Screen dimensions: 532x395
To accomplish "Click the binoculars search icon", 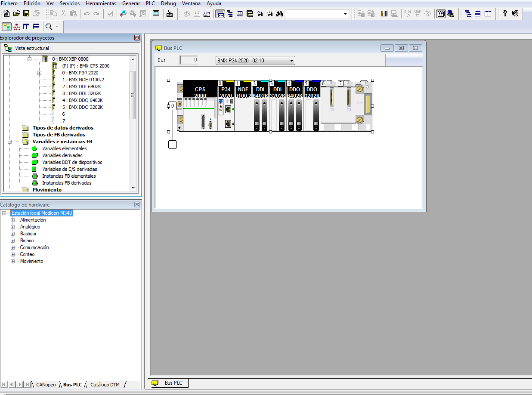I will [x=279, y=13].
